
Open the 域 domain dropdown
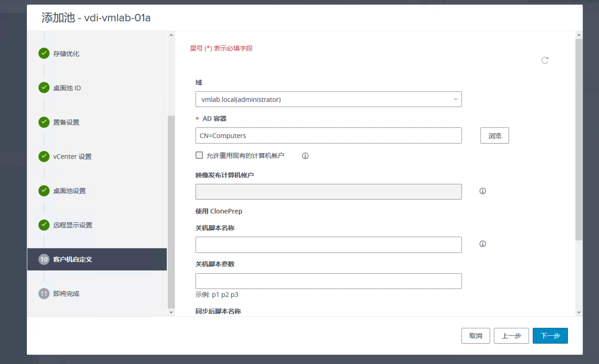pyautogui.click(x=328, y=99)
